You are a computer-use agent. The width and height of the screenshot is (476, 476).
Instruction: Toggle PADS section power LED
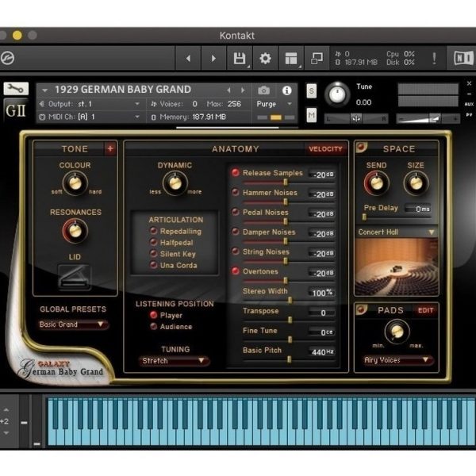pos(361,309)
